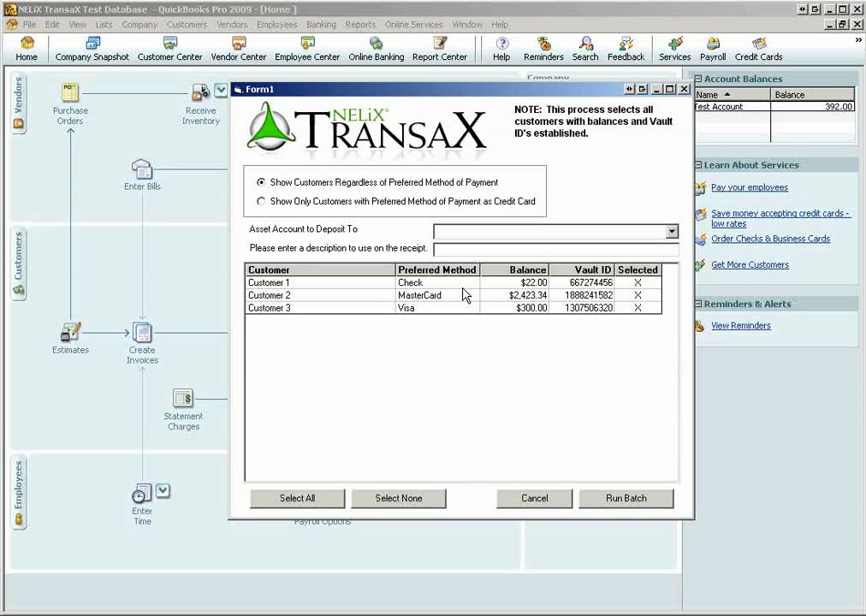Image resolution: width=866 pixels, height=616 pixels.
Task: Open the Pay your employees link
Action: [x=750, y=187]
